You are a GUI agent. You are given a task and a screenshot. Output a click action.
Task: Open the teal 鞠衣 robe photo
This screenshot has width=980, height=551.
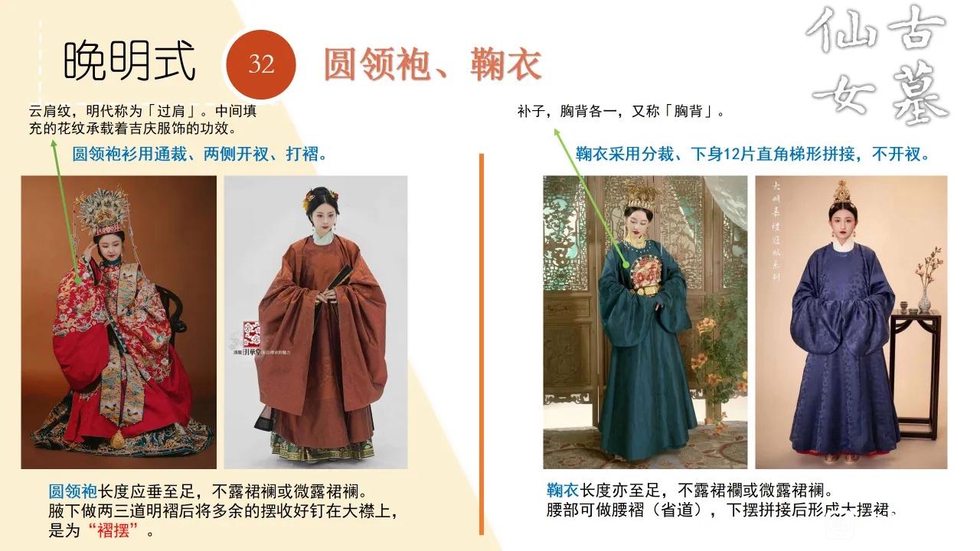click(x=645, y=322)
